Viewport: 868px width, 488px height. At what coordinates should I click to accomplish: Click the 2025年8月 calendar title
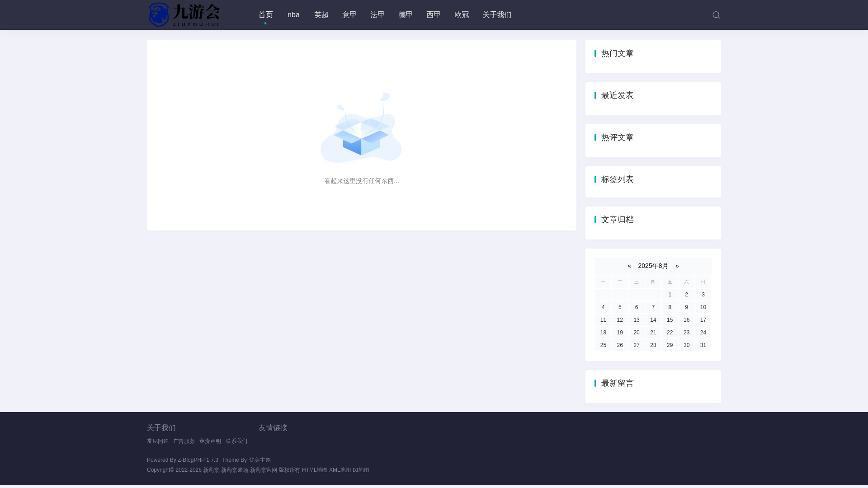653,266
